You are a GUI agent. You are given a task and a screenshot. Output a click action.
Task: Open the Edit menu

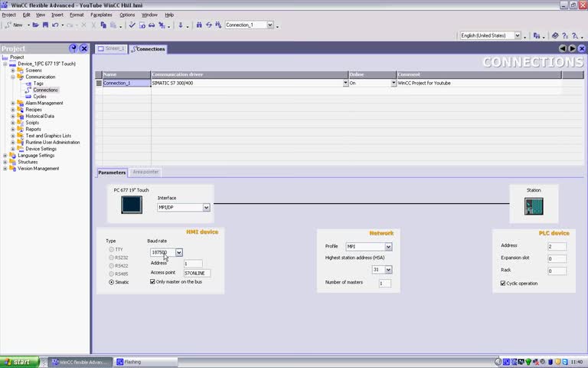pos(26,15)
